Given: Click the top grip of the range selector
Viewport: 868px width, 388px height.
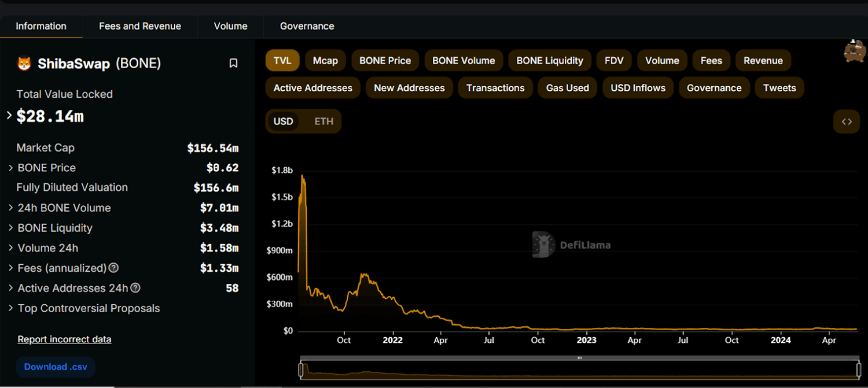Looking at the screenshot, I should pyautogui.click(x=580, y=358).
